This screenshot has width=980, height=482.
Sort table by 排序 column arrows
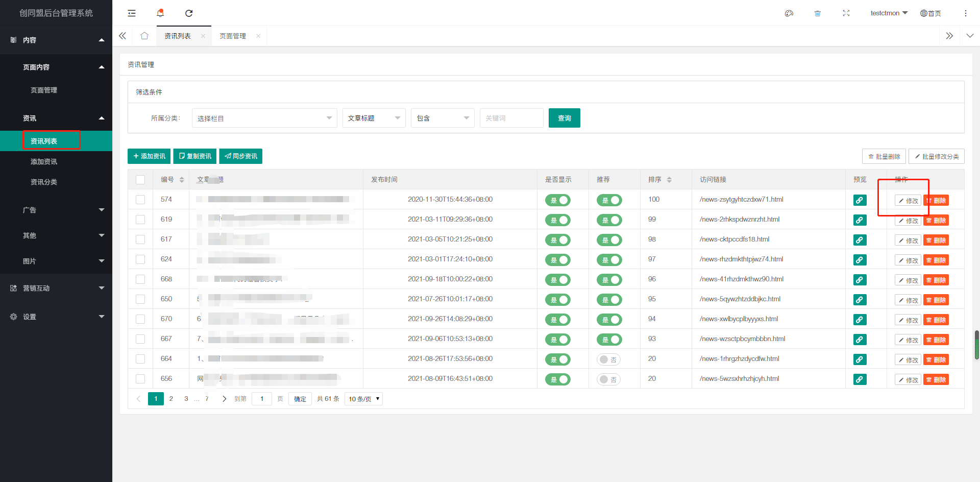[669, 180]
